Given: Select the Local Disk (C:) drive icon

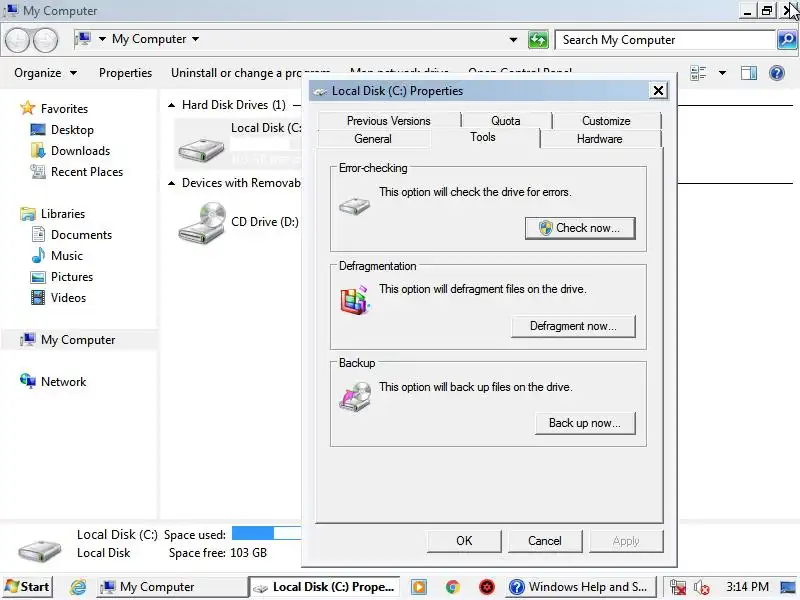Looking at the screenshot, I should 201,149.
